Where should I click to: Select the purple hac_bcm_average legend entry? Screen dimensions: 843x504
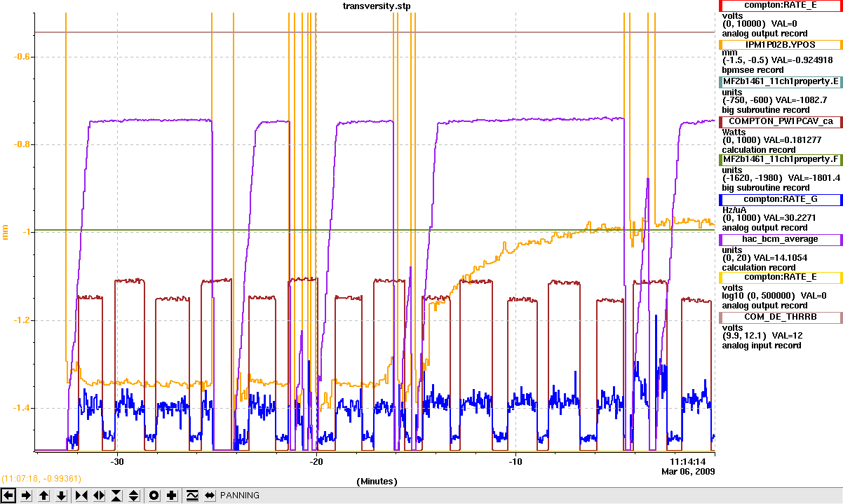(781, 239)
